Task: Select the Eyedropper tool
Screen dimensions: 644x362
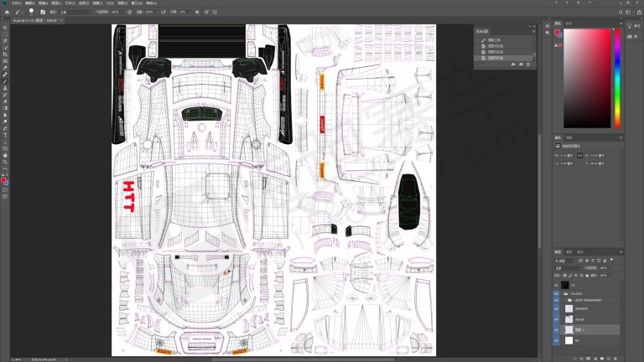Action: (5, 68)
